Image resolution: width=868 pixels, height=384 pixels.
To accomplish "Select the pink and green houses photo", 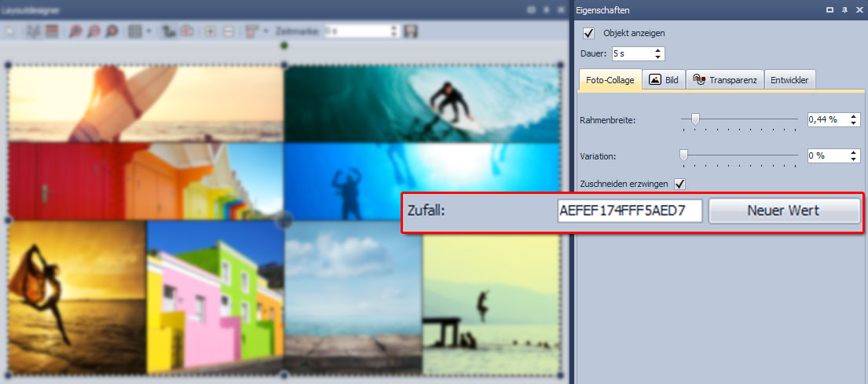I will point(215,297).
